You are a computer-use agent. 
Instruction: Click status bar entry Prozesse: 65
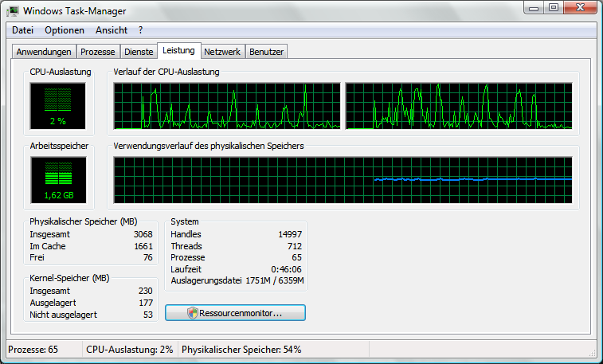pyautogui.click(x=33, y=350)
